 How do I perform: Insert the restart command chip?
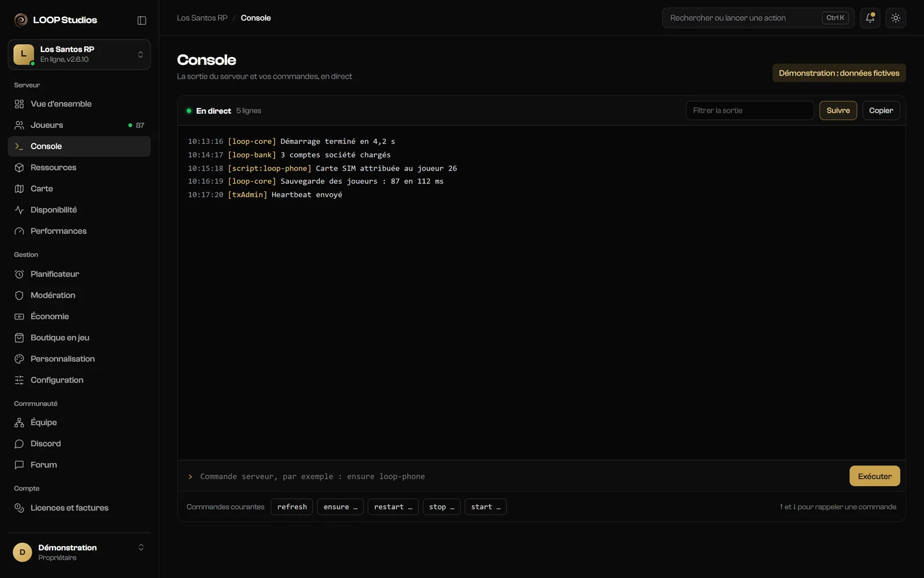click(393, 507)
